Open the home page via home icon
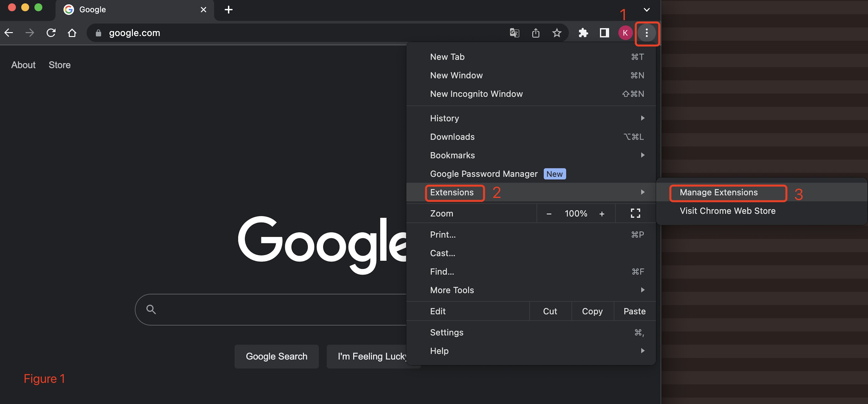 [72, 33]
